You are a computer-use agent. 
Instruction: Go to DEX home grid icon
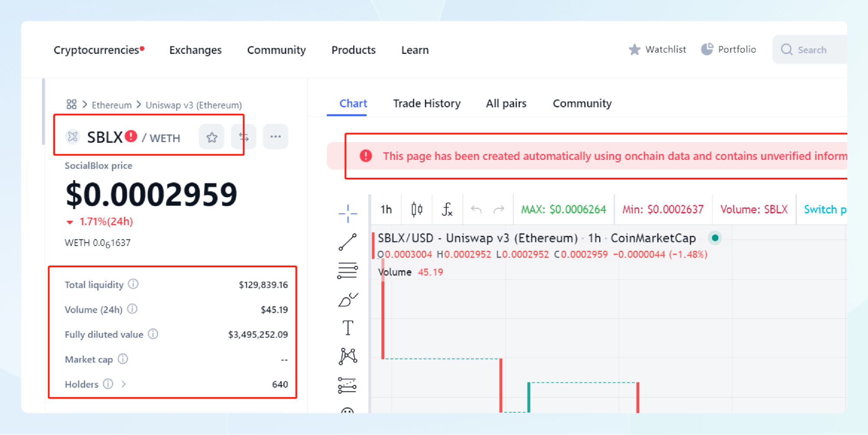71,104
